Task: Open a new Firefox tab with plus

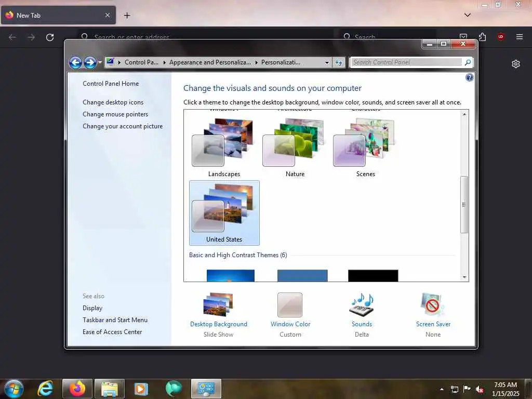Action: 127,15
